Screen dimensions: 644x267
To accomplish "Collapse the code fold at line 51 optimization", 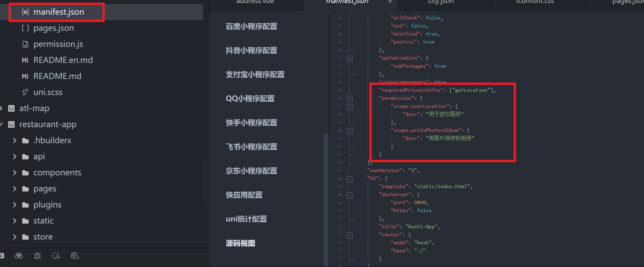I will (350, 58).
